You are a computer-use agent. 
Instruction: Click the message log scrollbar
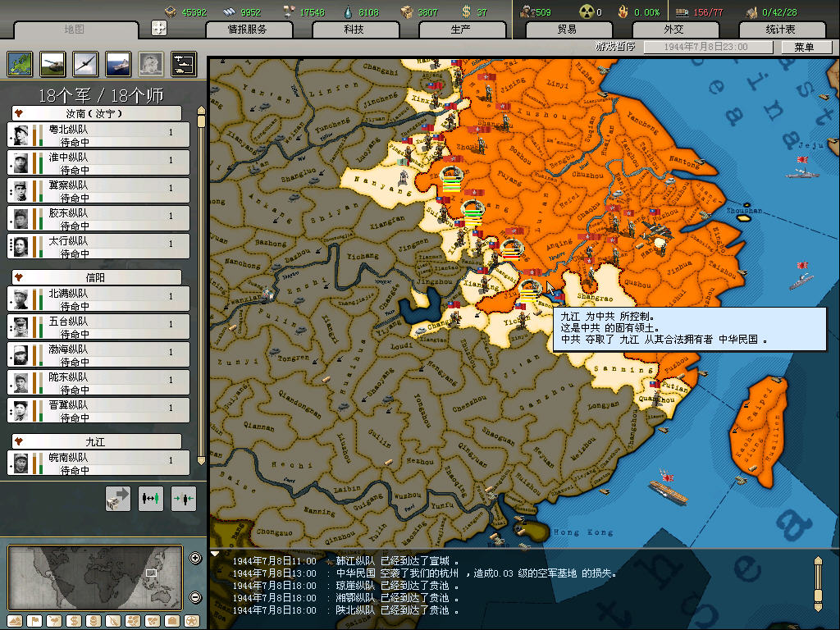(817, 583)
